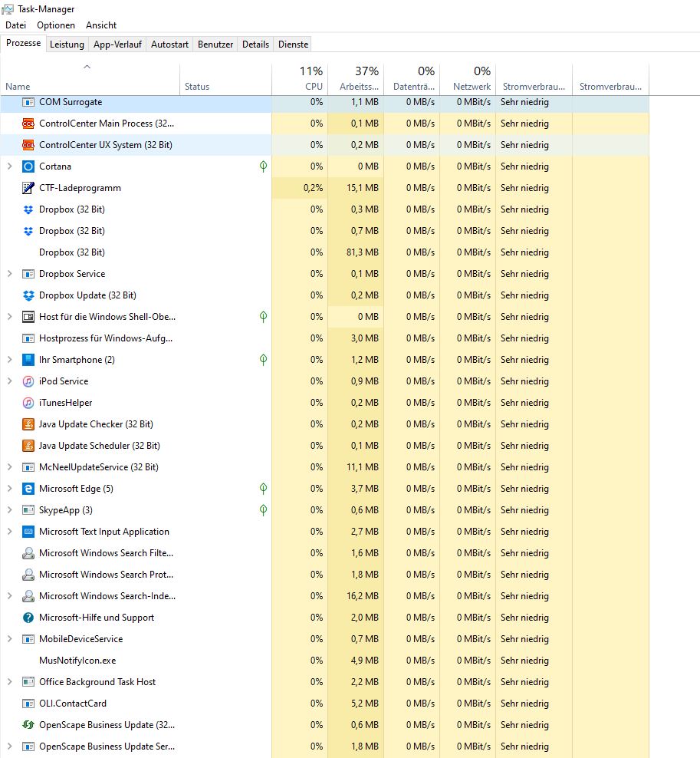Image resolution: width=700 pixels, height=758 pixels.
Task: Expand the Dropbox Service group
Action: click(x=10, y=274)
